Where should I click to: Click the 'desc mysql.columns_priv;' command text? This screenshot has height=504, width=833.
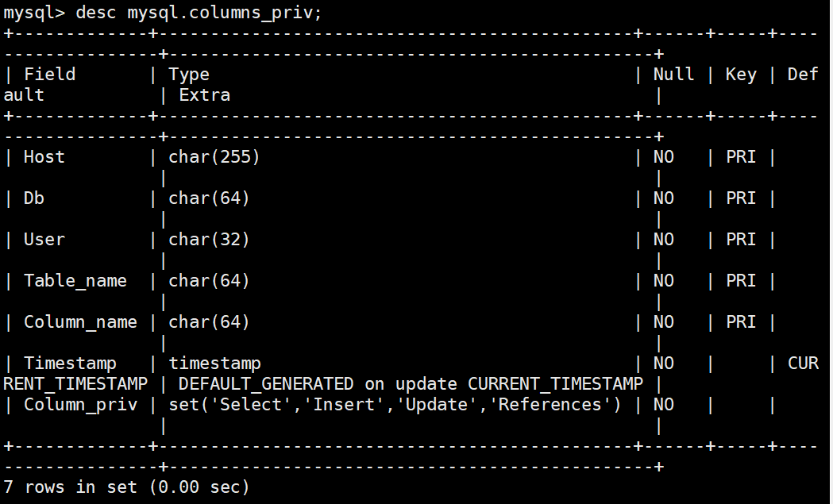click(199, 12)
